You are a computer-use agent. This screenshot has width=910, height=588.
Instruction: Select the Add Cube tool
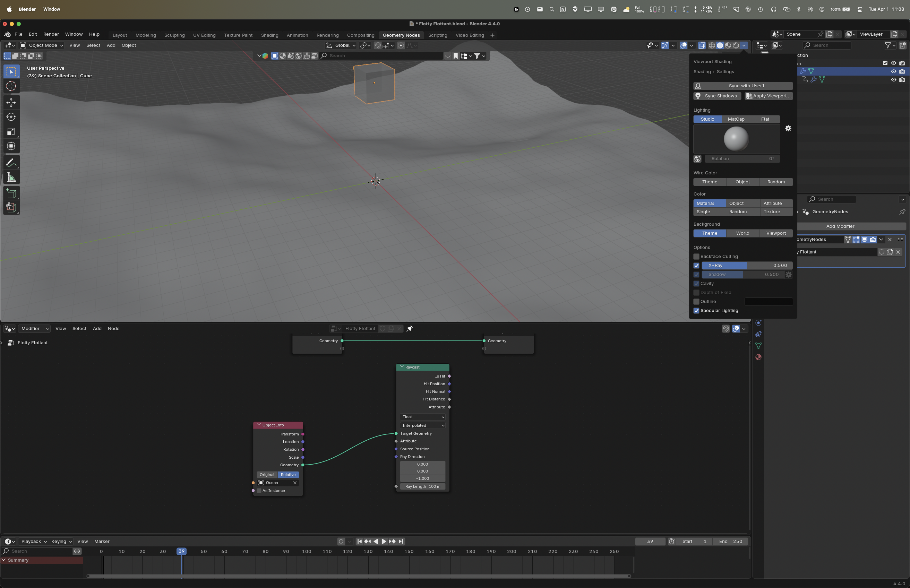[11, 193]
